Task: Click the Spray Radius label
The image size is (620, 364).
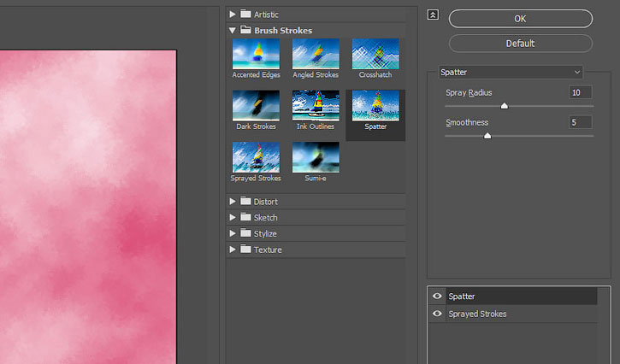Action: (469, 93)
